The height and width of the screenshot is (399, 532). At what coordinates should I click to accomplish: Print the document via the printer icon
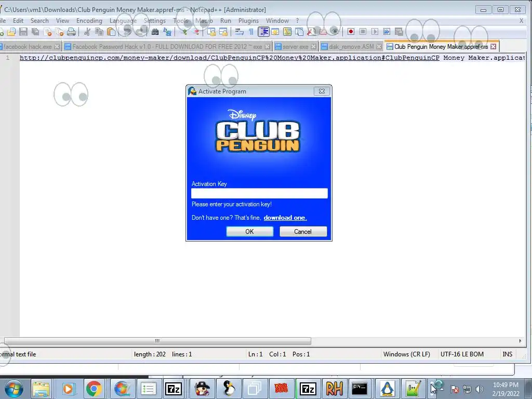(71, 32)
